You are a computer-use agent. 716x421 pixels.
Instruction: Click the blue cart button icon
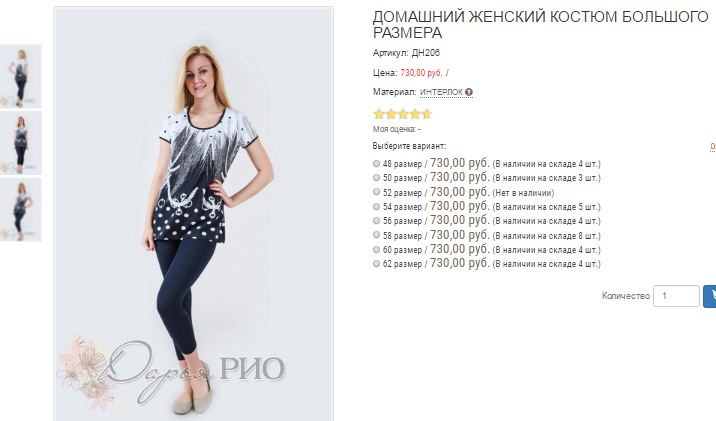click(710, 296)
